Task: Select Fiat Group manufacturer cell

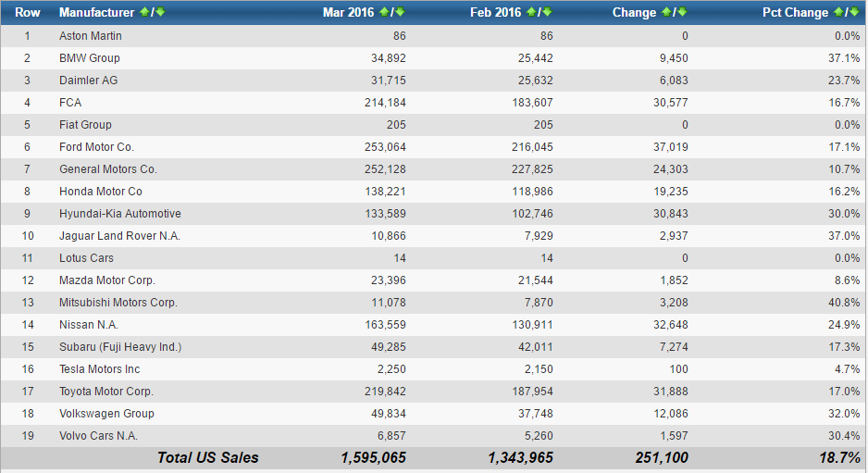Action: tap(85, 125)
